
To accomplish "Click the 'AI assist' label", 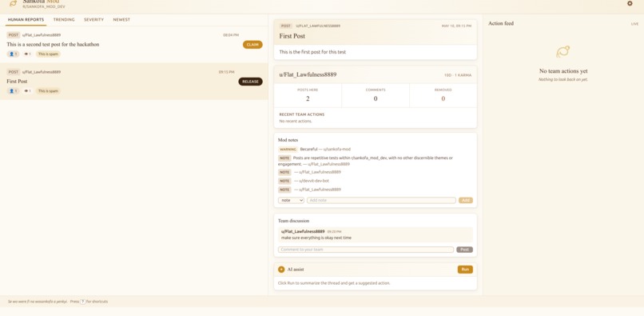I will tap(296, 270).
